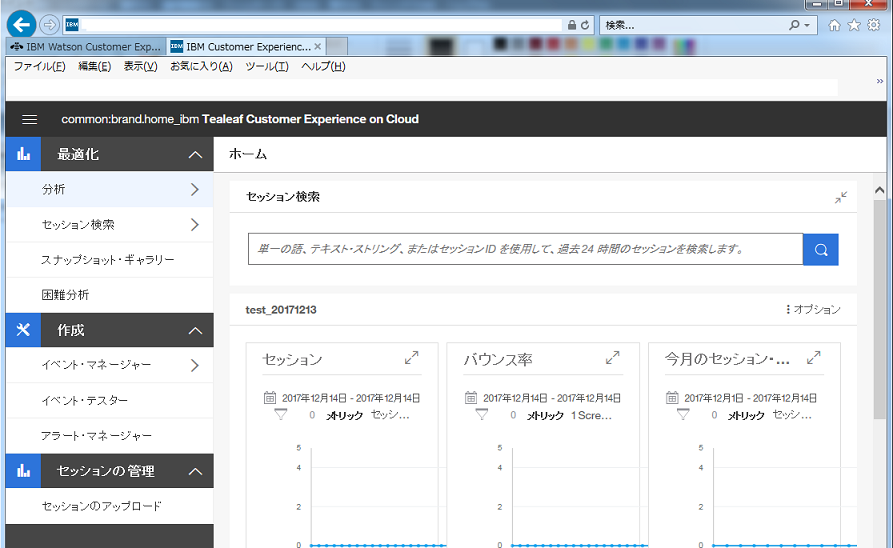Click メトリック label in セッション widget
893x548 pixels.
coord(345,415)
